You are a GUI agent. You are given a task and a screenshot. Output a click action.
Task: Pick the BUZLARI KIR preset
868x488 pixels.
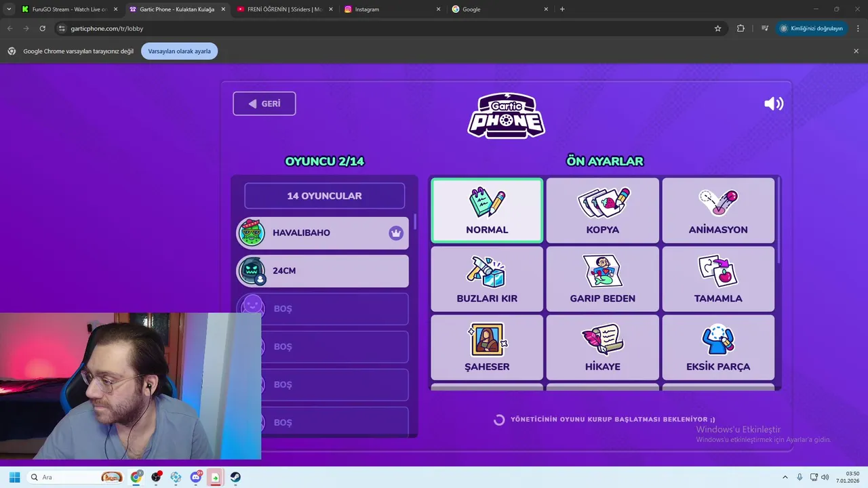point(487,279)
